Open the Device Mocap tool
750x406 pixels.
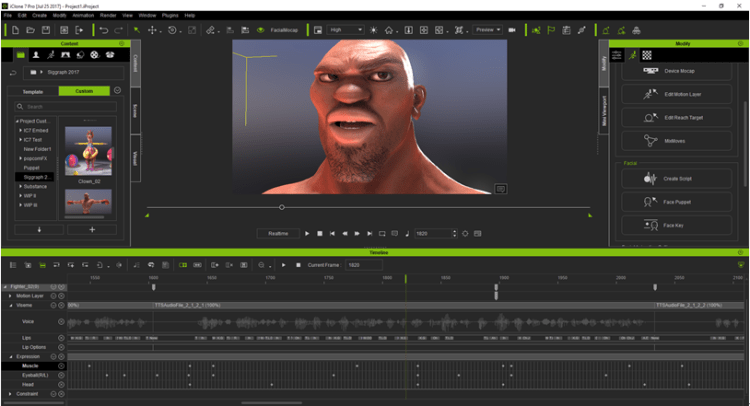click(676, 71)
